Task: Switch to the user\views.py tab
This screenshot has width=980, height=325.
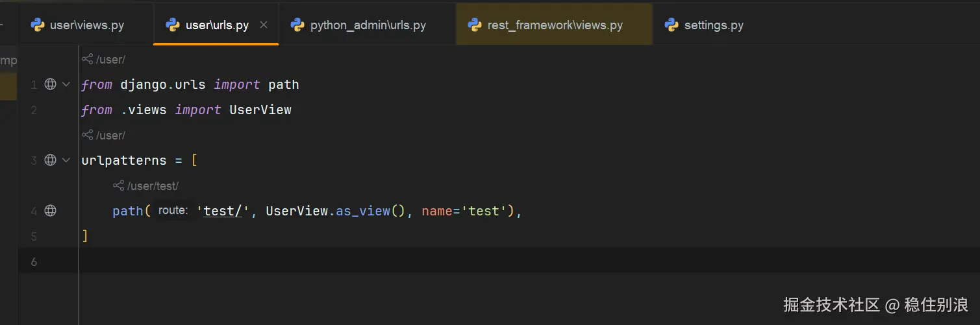Action: click(86, 26)
